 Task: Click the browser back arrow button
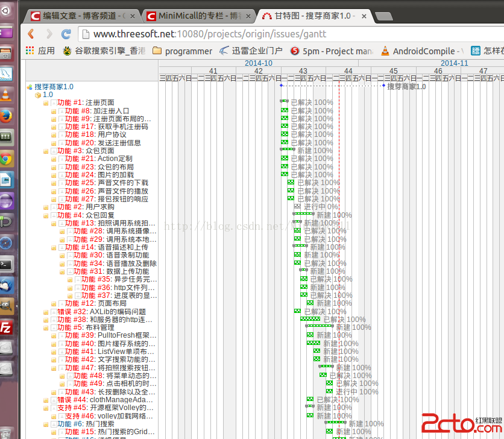[31, 34]
